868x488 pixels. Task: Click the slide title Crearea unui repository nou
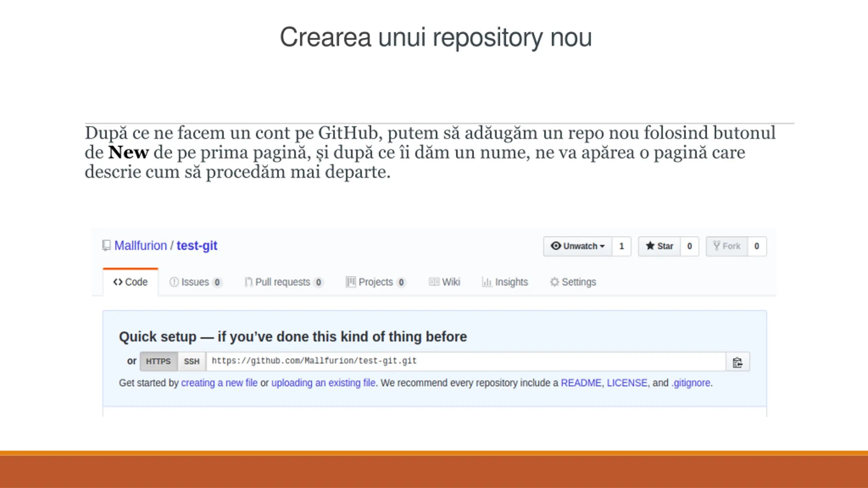436,38
